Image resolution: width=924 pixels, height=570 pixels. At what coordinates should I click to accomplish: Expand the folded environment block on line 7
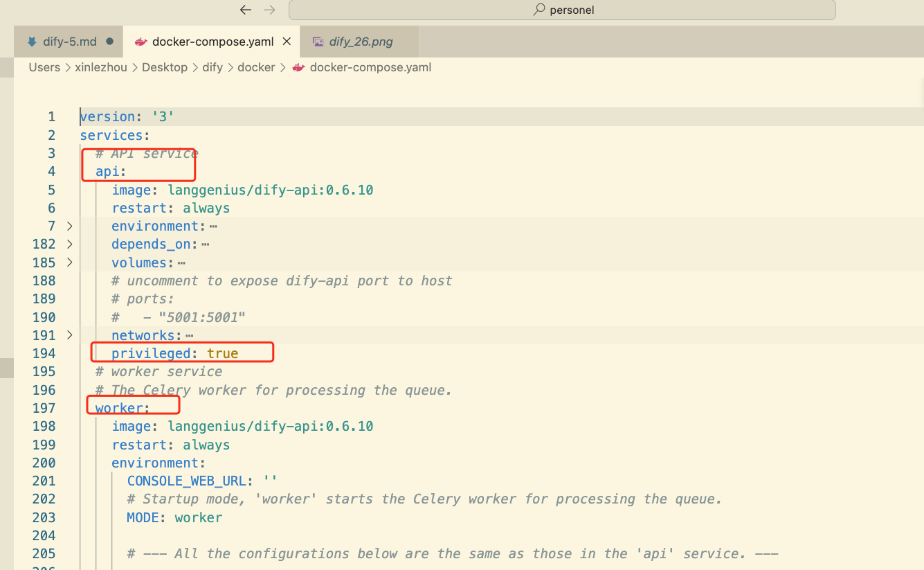pos(69,226)
